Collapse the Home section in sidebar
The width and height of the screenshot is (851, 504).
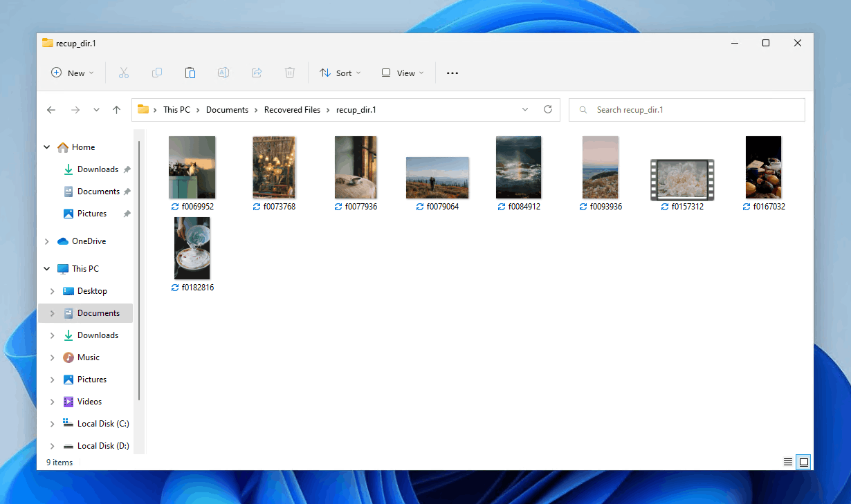[47, 147]
